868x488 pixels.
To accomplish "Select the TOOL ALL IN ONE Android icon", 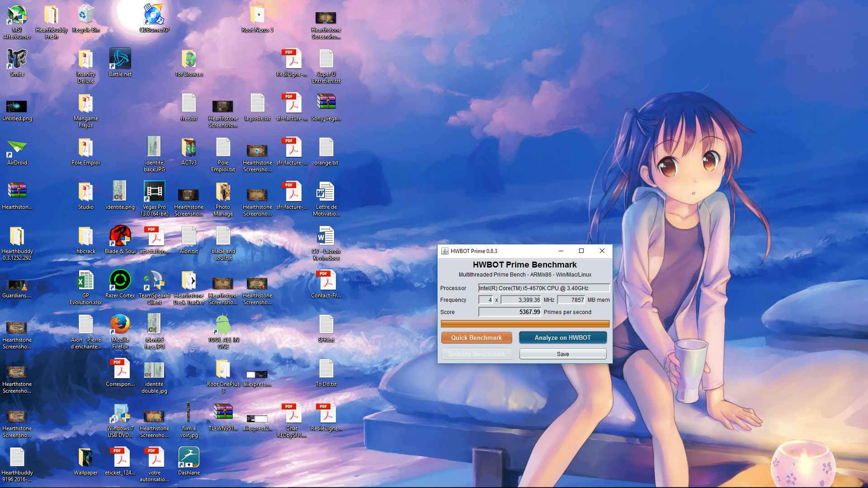I will [223, 332].
